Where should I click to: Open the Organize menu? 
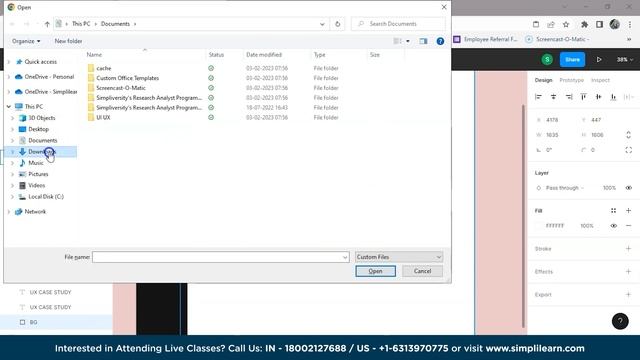click(26, 41)
